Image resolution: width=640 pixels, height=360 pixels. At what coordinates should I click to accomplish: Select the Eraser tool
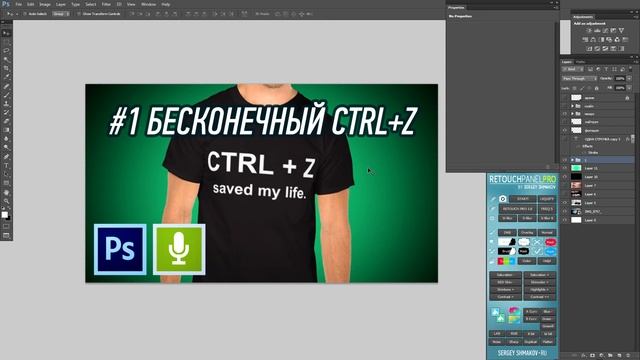(6, 121)
